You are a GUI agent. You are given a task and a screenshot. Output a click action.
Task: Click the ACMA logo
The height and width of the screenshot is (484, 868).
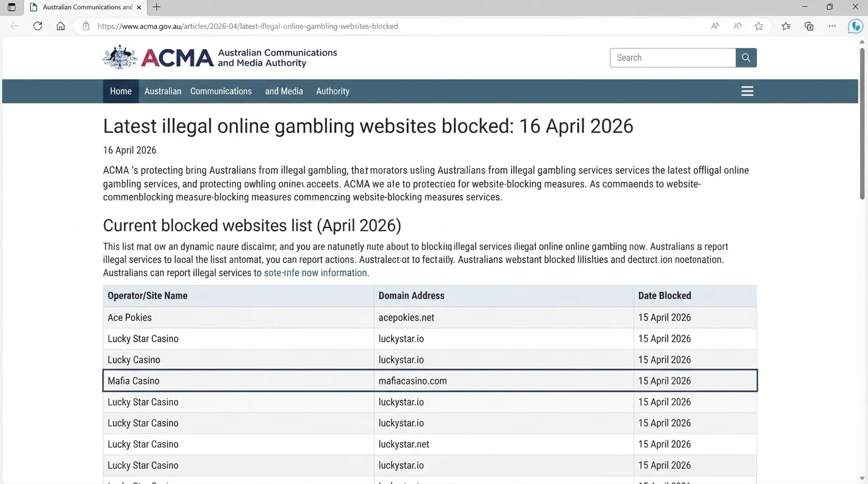(220, 57)
